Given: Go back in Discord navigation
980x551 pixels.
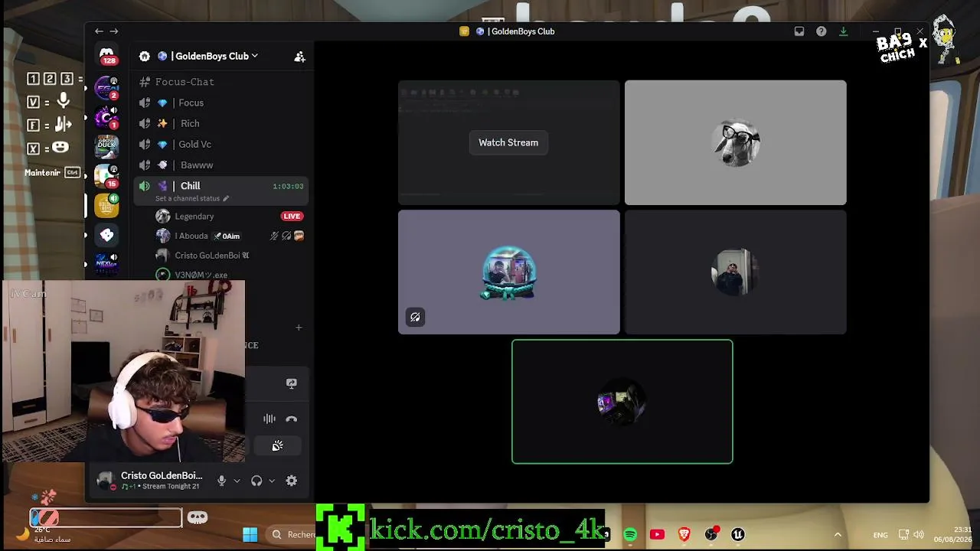Looking at the screenshot, I should coord(99,31).
